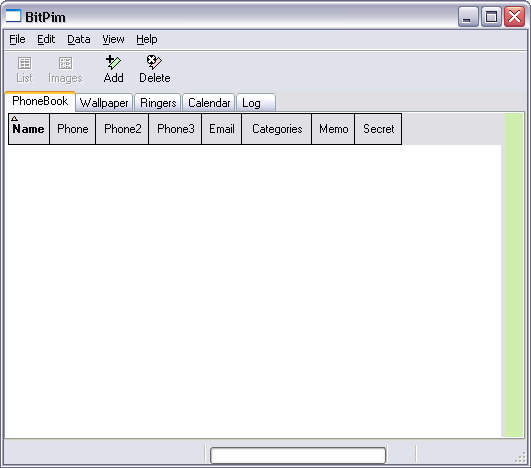Click the status bar progress gauge
This screenshot has height=468, width=531.
[298, 455]
